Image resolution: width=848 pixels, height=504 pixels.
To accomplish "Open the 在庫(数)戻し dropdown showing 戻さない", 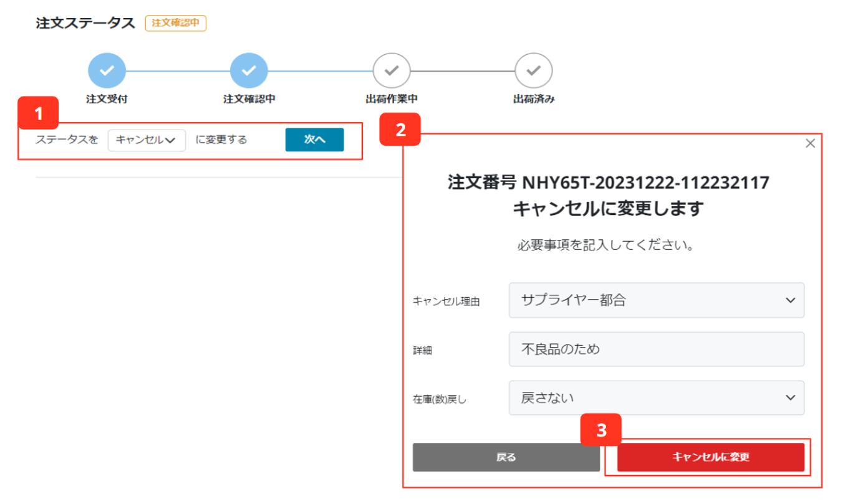I will [657, 397].
